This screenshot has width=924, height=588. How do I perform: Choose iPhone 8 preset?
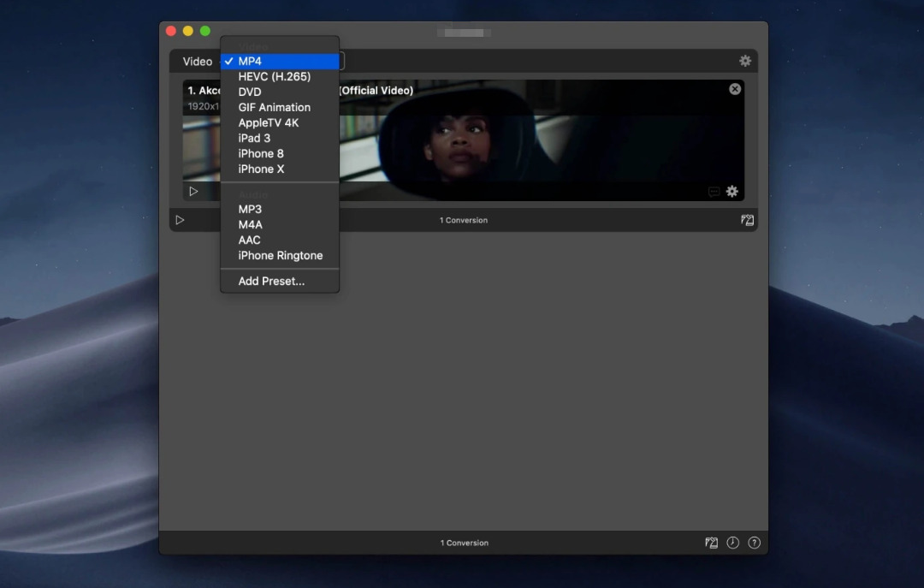[279, 153]
